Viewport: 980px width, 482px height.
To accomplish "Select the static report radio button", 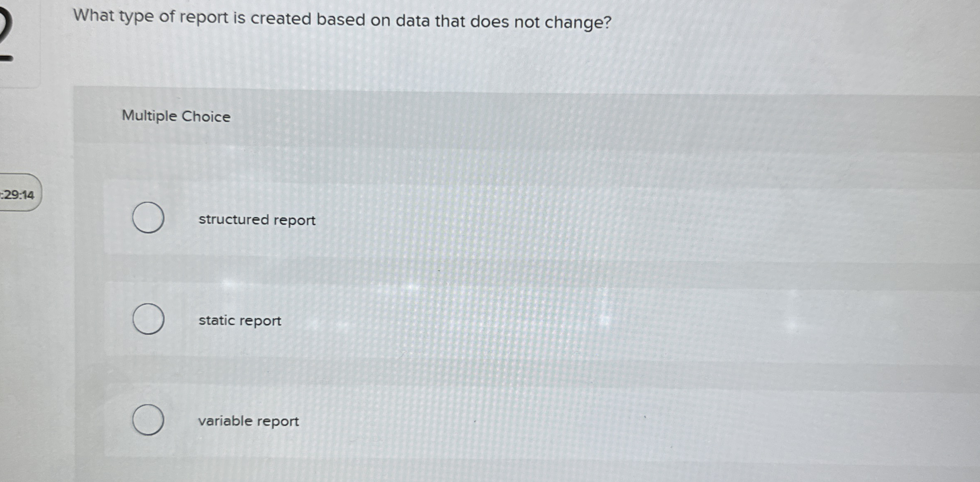I will pos(148,319).
